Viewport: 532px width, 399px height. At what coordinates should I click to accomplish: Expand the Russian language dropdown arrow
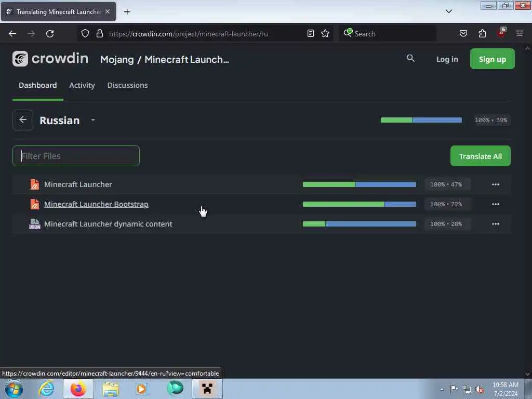(93, 120)
